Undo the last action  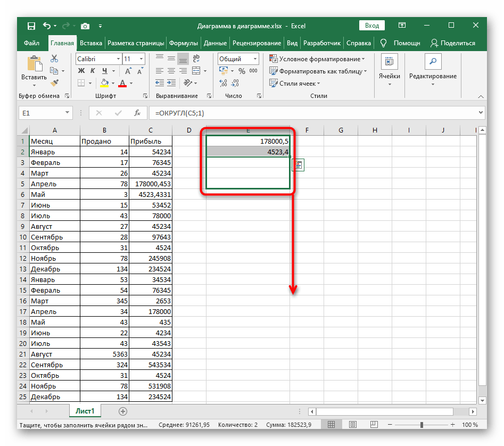(x=47, y=26)
